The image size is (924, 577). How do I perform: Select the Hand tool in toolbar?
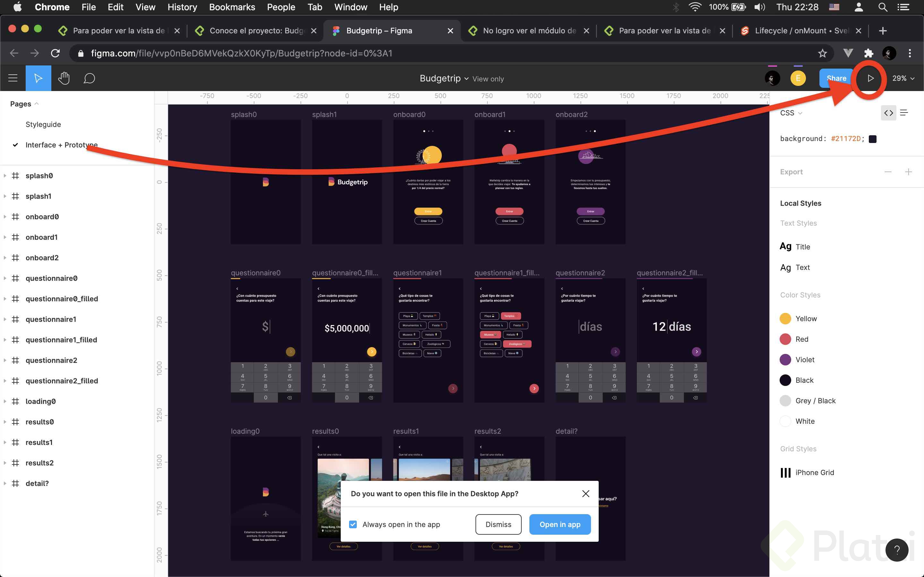click(64, 78)
